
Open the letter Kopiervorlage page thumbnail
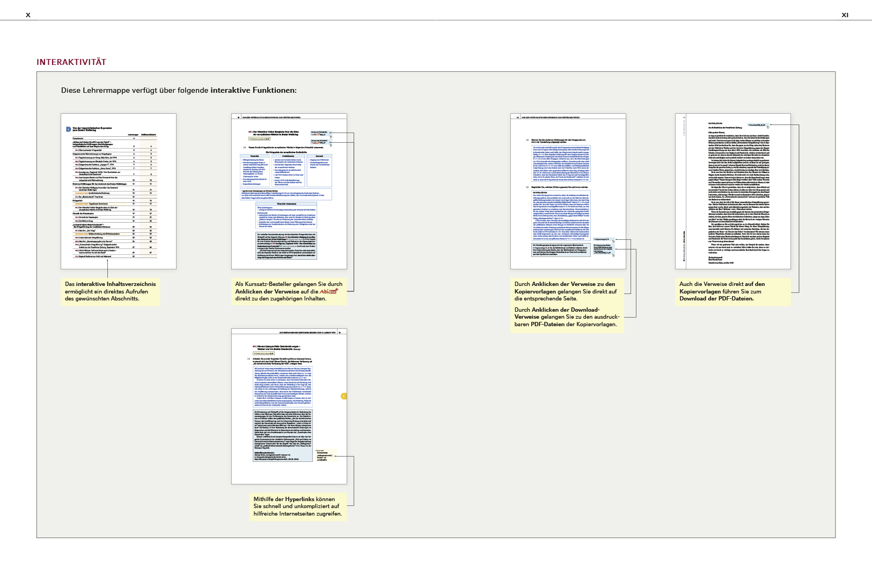(x=732, y=191)
